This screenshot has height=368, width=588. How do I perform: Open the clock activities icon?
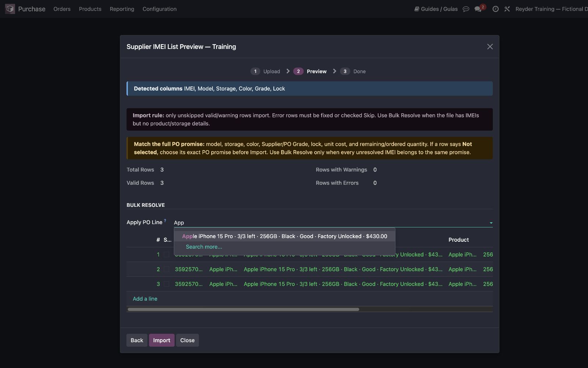(495, 9)
